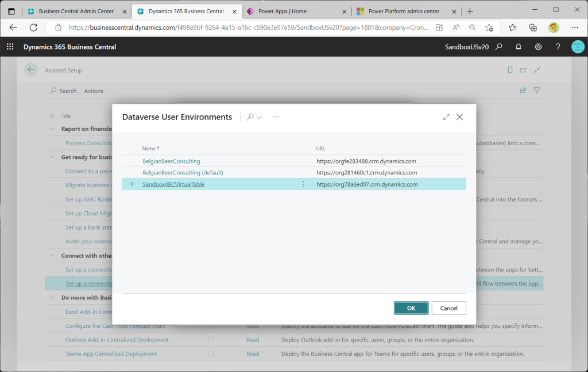Open the address bar apps icon
Screen dimensions: 588x372
(439, 28)
